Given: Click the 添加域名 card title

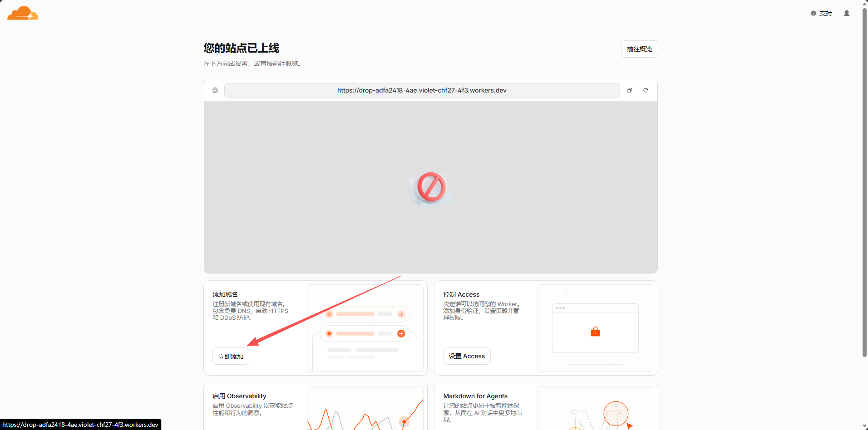Looking at the screenshot, I should point(225,294).
